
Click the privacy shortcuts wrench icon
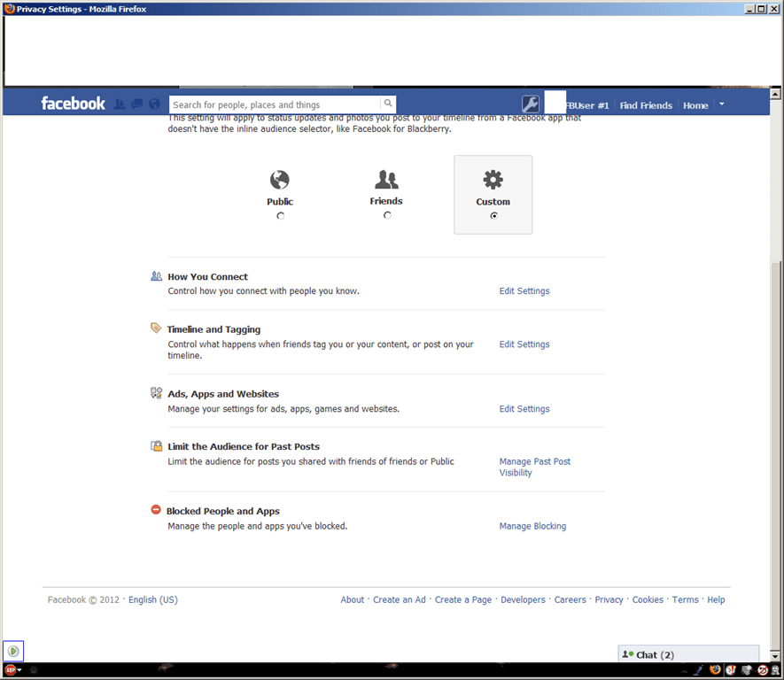[531, 104]
